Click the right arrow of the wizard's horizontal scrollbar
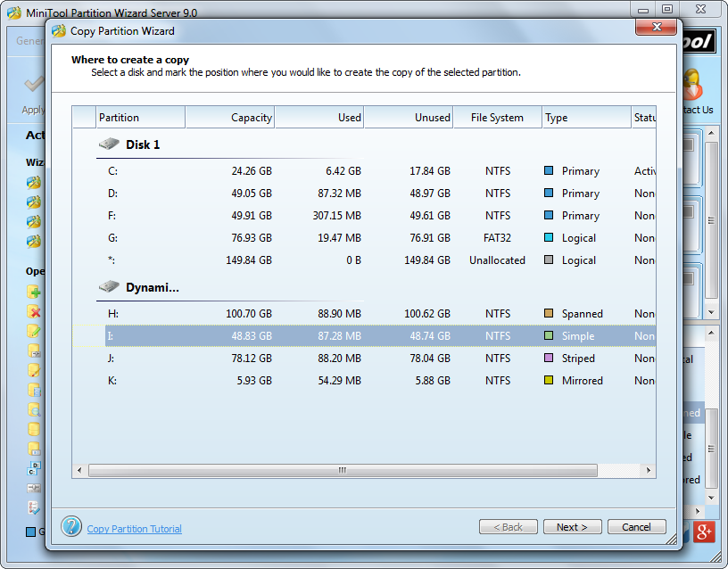Screen dimensions: 728x569 [648, 470]
